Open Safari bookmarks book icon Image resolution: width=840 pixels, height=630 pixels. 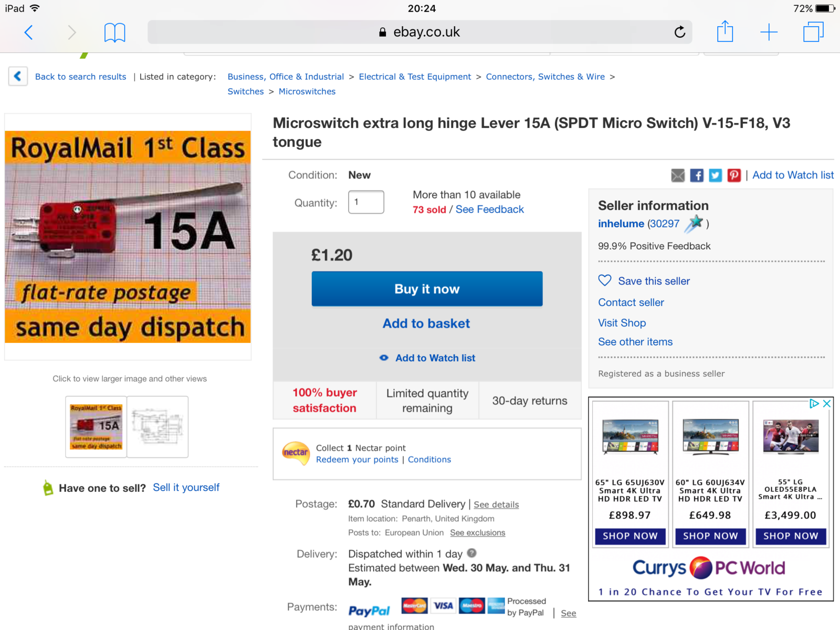(x=114, y=33)
